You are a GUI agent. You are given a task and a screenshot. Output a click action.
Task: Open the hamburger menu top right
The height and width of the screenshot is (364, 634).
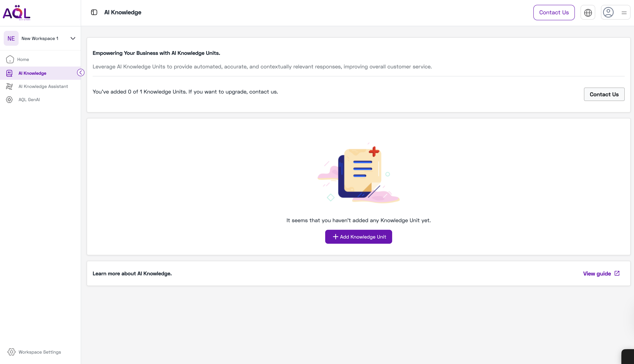pyautogui.click(x=624, y=12)
